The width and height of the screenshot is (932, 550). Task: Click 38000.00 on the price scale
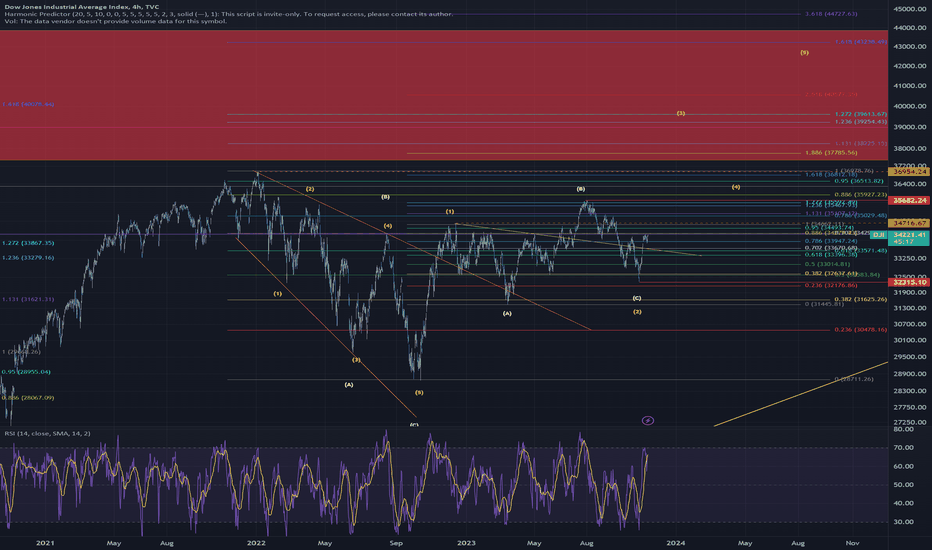tap(910, 149)
